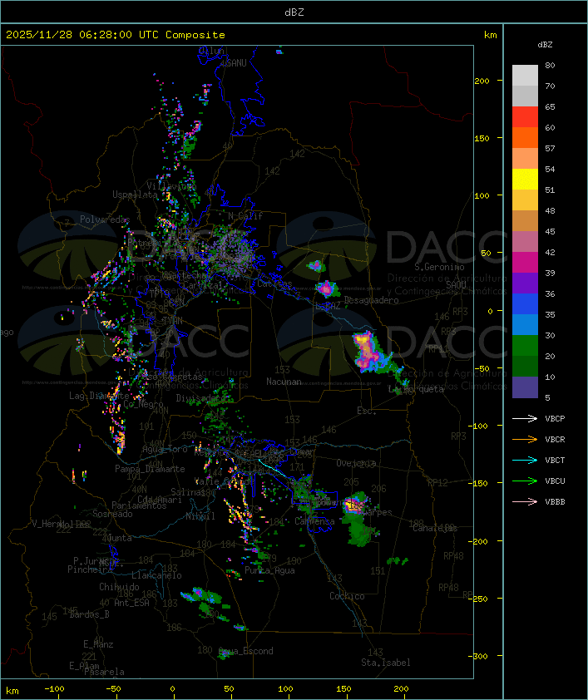Pick the red 60-65 dBZ swatch

click(x=525, y=117)
